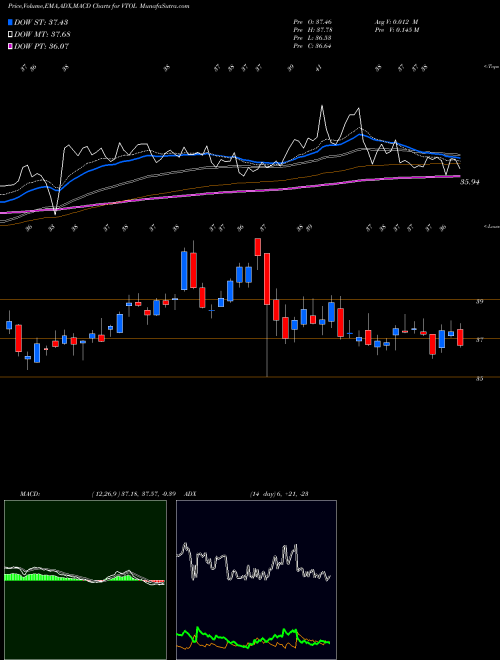The height and width of the screenshot is (660, 500).
Task: Click the tallest red candlestick at the price peak
Action: click(267, 279)
